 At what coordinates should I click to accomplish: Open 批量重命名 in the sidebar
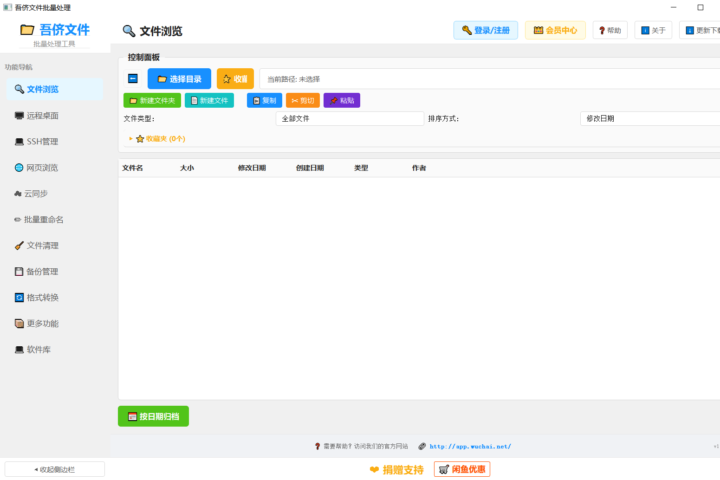point(55,220)
